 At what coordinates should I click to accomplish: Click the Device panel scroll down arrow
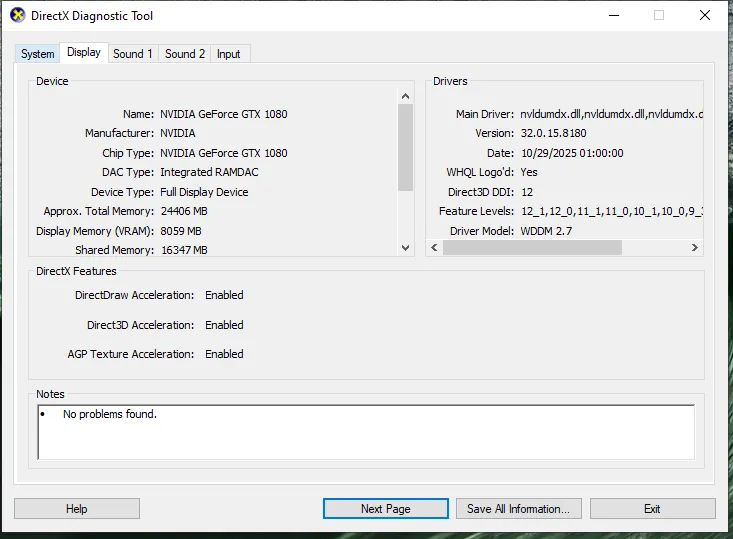click(x=406, y=248)
